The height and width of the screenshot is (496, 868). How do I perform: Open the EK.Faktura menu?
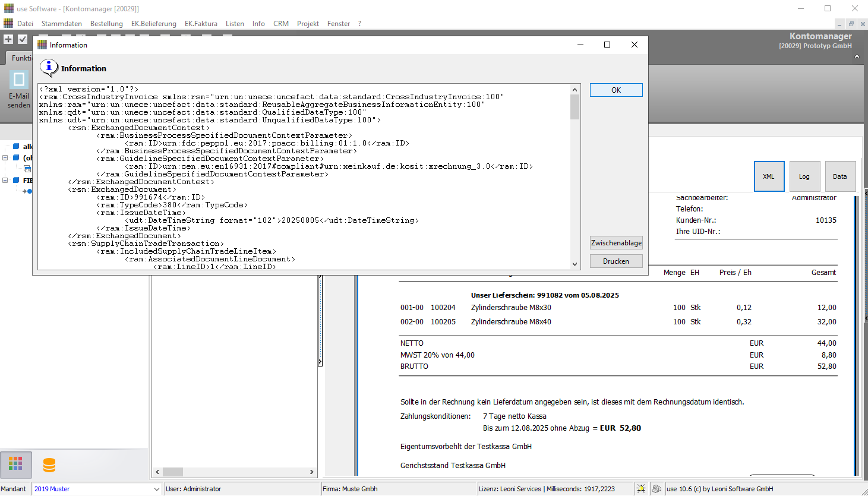point(201,24)
